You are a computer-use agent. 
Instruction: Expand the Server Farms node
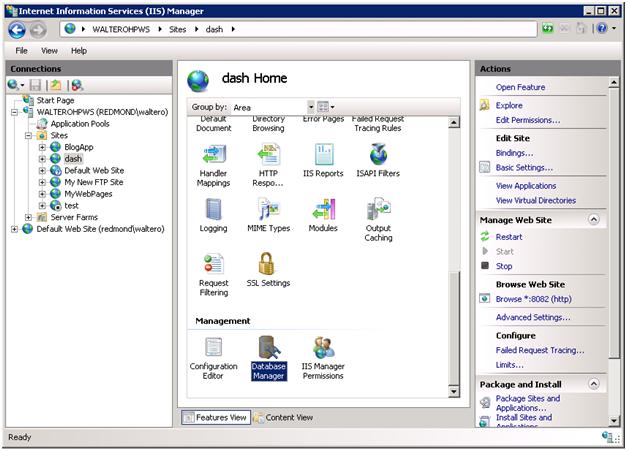[28, 217]
